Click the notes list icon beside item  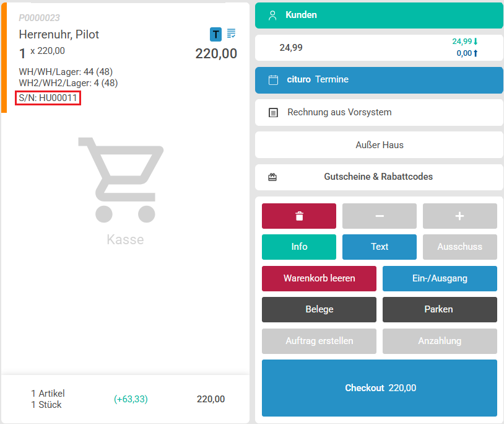(x=232, y=33)
